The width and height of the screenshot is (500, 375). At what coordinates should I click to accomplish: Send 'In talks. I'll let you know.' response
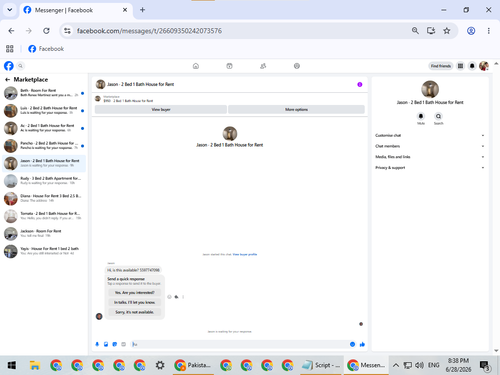point(135,302)
